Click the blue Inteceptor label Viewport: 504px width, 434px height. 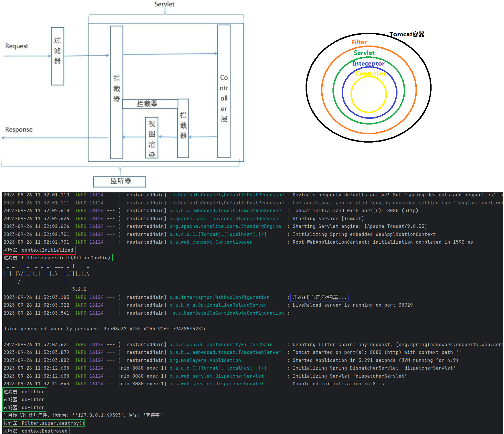coord(368,63)
